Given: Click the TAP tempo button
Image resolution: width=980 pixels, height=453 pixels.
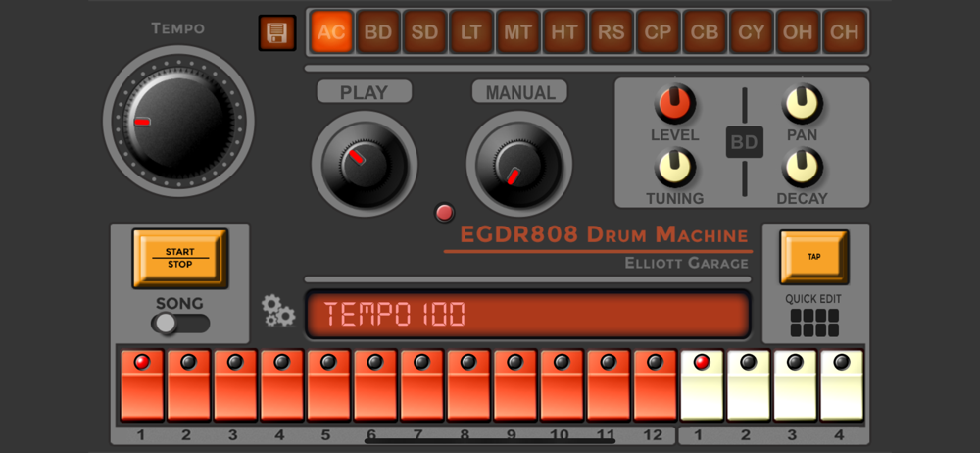Looking at the screenshot, I should 813,257.
